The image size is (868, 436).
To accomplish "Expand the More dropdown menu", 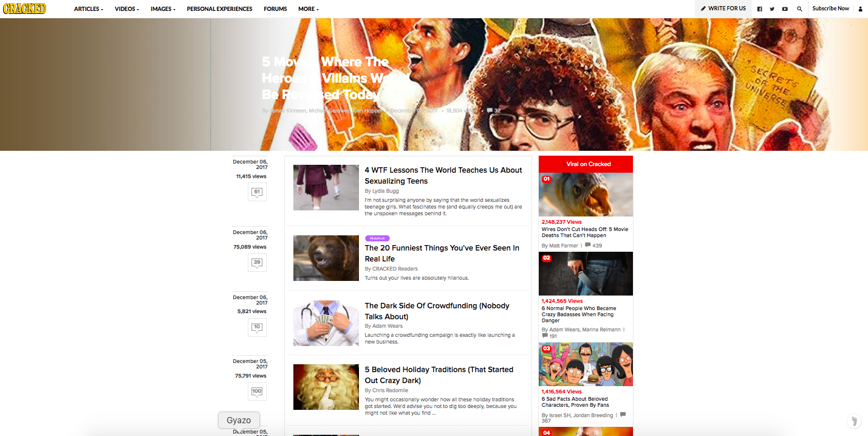I will pos(309,9).
